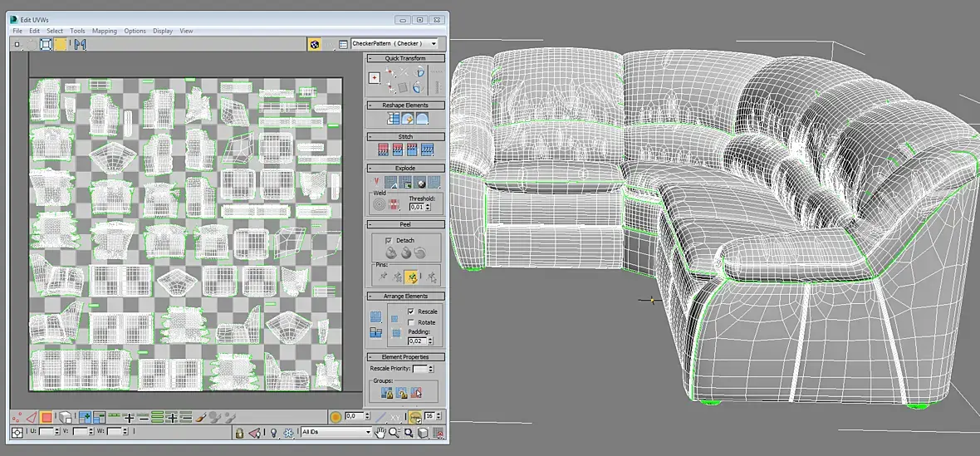Image resolution: width=980 pixels, height=456 pixels.
Task: Click the Weld Selected icon in Weld group
Action: [394, 203]
